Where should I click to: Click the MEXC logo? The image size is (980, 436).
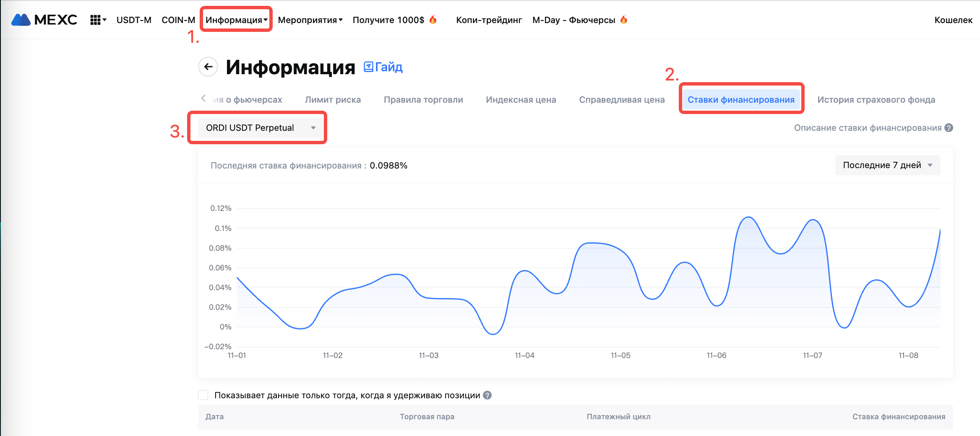[x=44, y=20]
